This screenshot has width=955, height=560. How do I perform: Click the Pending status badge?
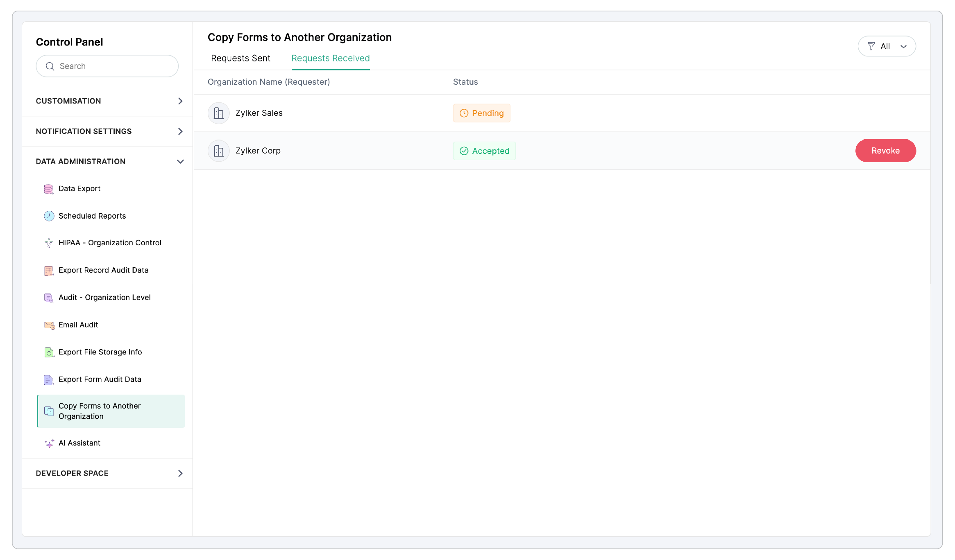coord(481,113)
